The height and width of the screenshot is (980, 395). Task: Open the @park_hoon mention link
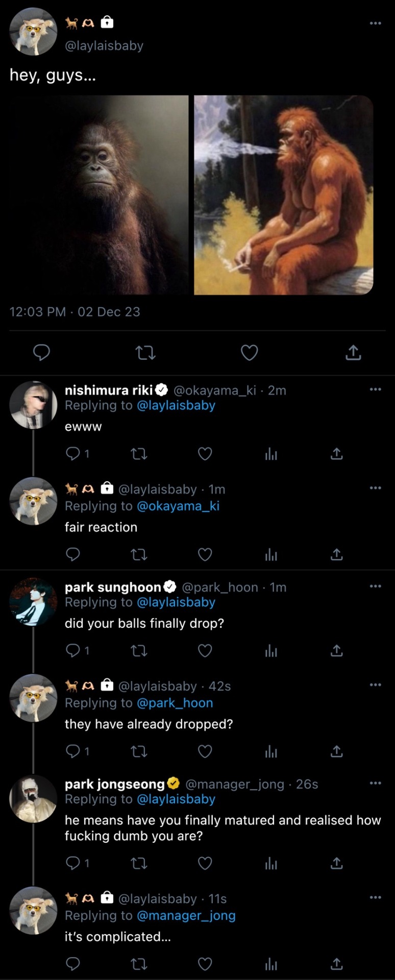click(x=175, y=703)
